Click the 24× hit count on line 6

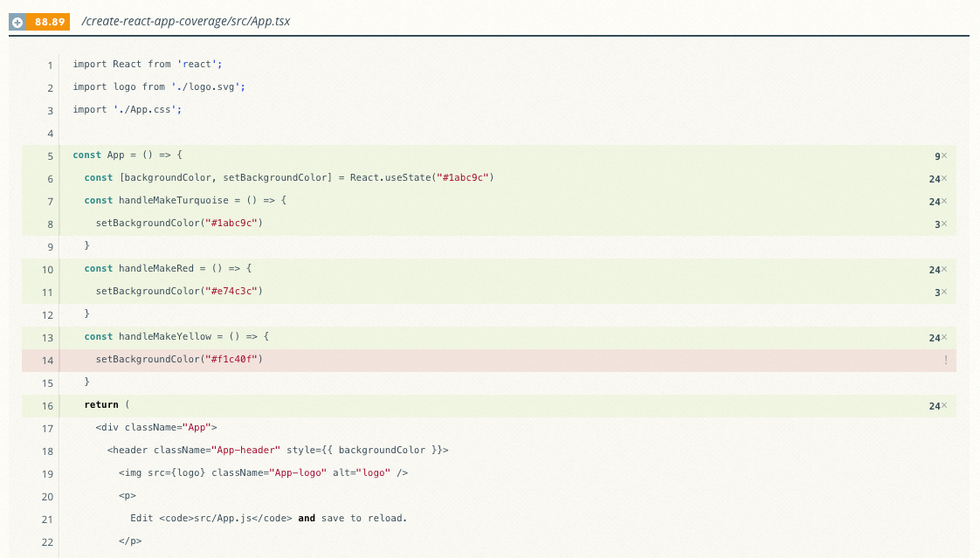coord(937,179)
